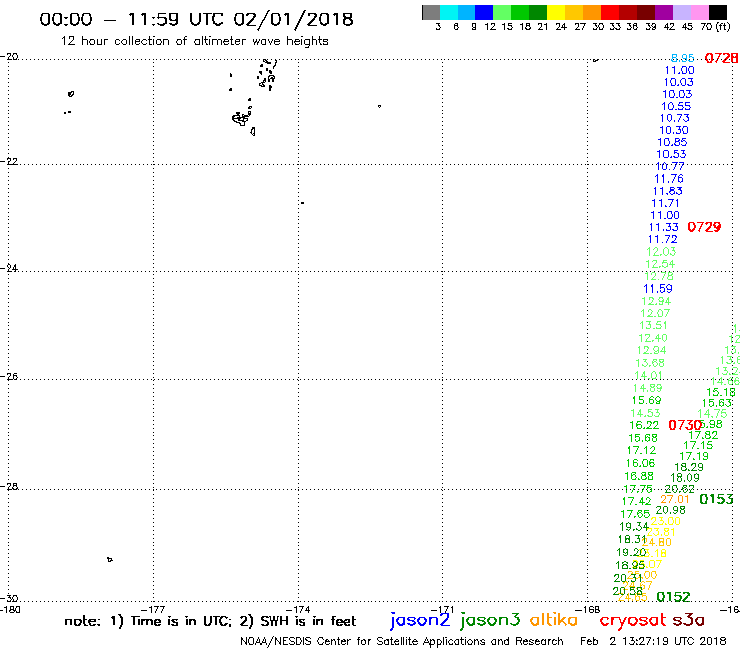Click the -22 latitude axis label
The width and height of the screenshot is (740, 650).
9,161
